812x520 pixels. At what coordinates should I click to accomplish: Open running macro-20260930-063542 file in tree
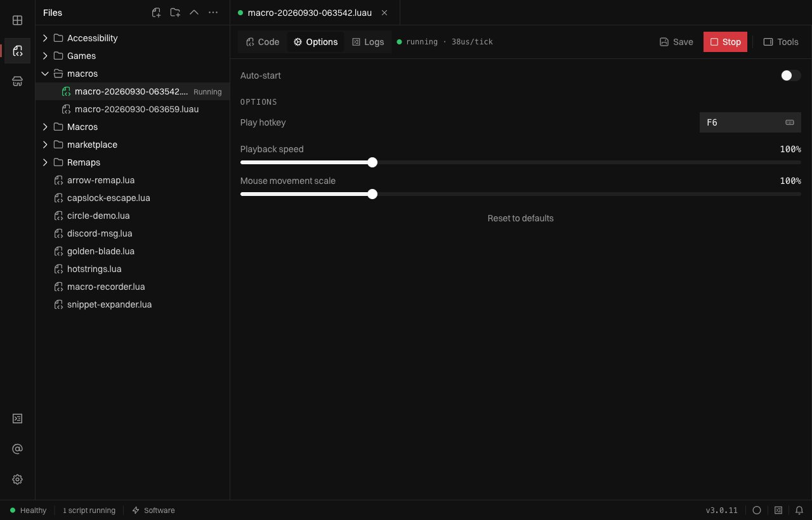[132, 91]
